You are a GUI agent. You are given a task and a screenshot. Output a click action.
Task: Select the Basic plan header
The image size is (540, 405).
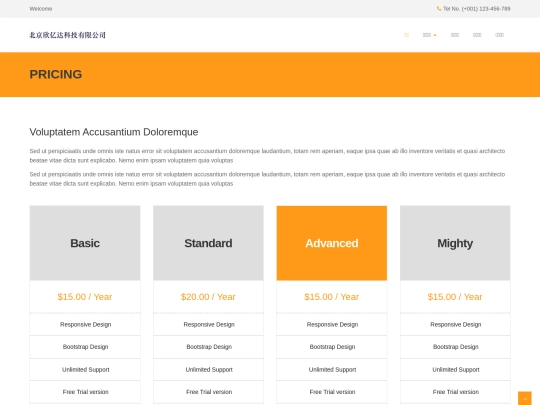click(x=85, y=243)
